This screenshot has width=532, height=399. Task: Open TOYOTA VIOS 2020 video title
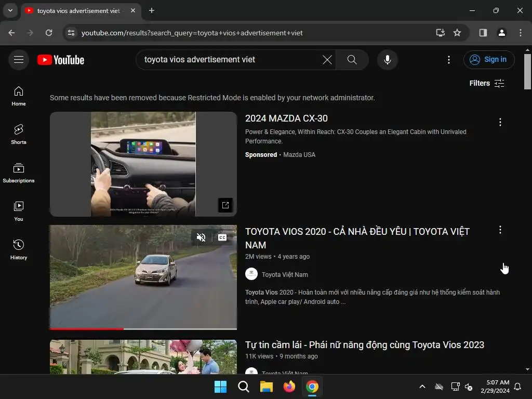(357, 238)
